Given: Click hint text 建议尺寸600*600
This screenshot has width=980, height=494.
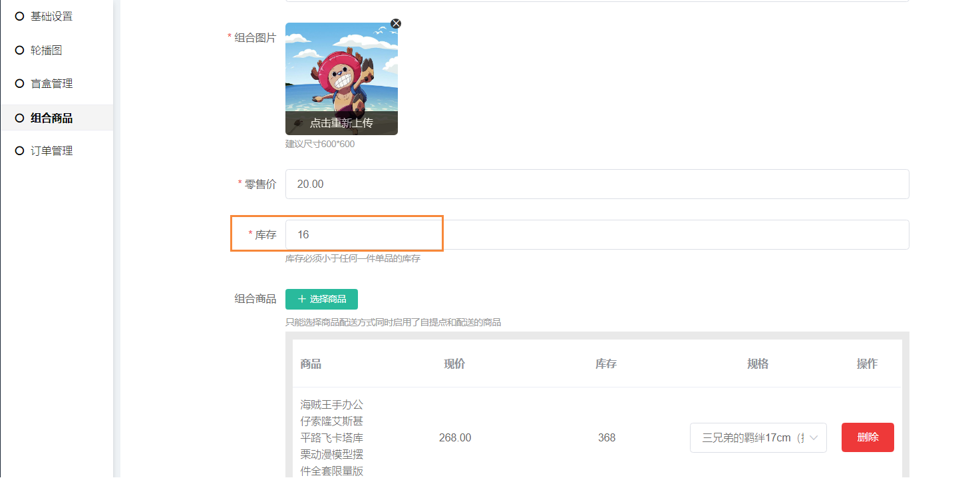Looking at the screenshot, I should click(x=320, y=144).
